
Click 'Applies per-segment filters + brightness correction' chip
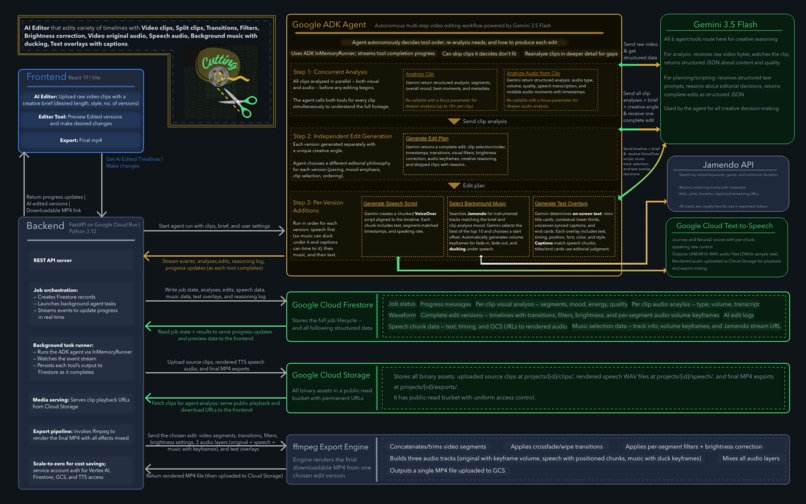(693, 446)
